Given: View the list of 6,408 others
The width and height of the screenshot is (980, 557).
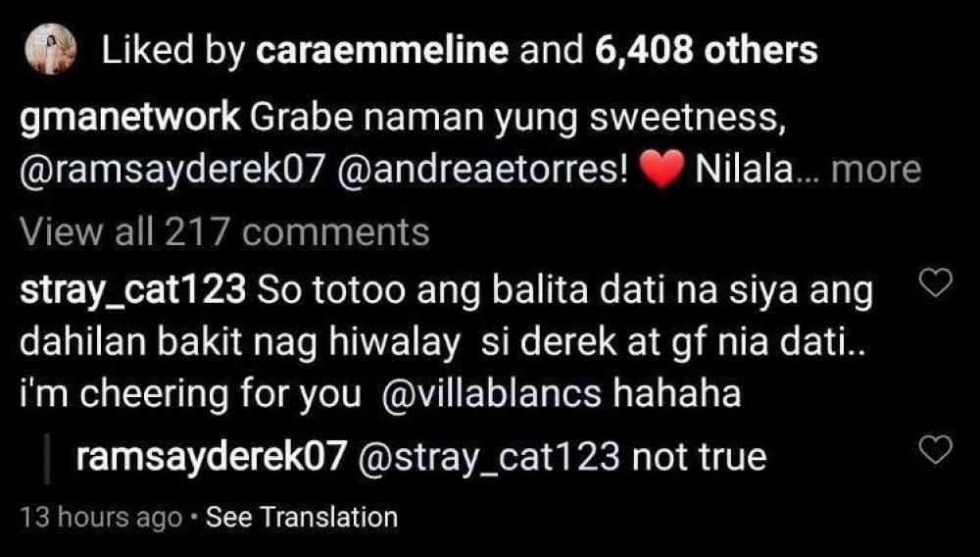Looking at the screenshot, I should [707, 50].
